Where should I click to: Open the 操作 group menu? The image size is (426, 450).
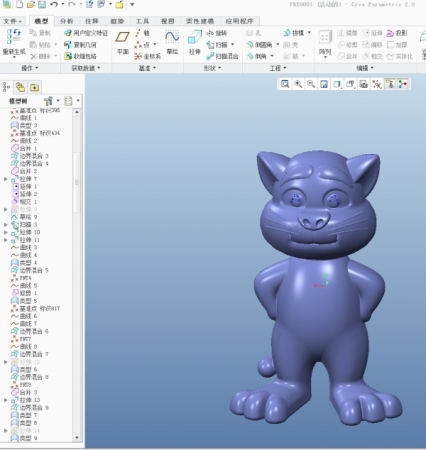tap(30, 68)
